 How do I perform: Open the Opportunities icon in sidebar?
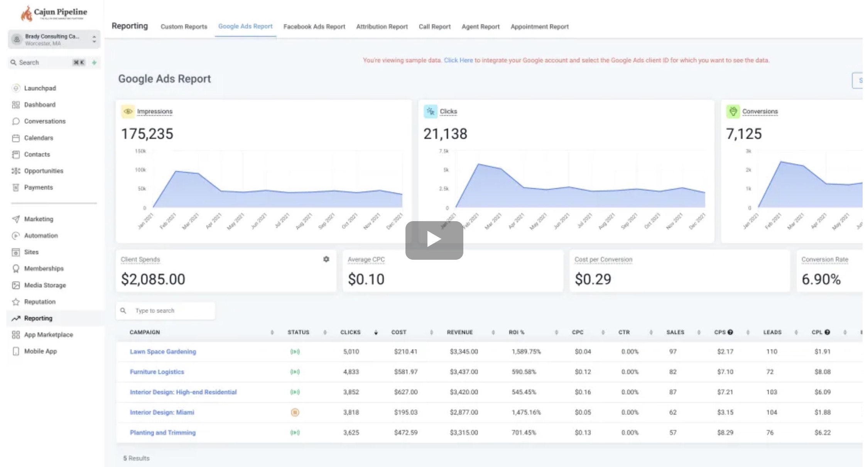(16, 171)
